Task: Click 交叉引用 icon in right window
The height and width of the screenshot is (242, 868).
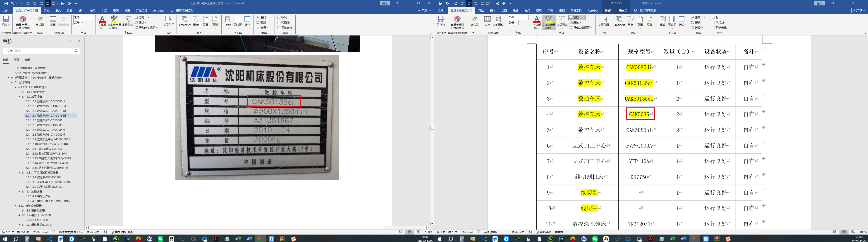Action: pyautogui.click(x=603, y=21)
